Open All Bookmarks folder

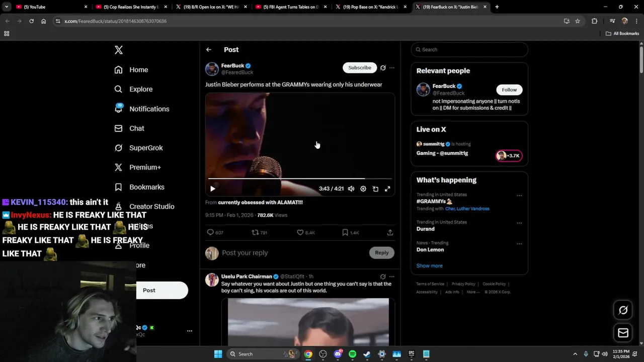point(622,34)
